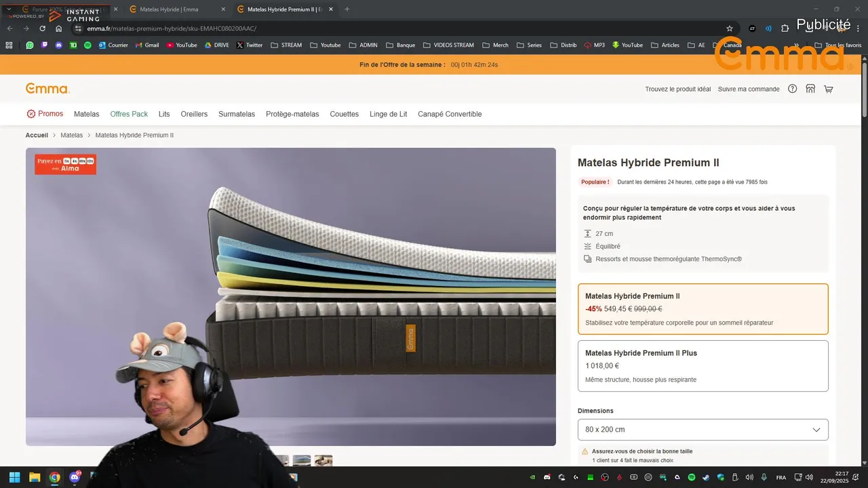Open the Promos menu item
This screenshot has width=868, height=488.
pos(45,114)
